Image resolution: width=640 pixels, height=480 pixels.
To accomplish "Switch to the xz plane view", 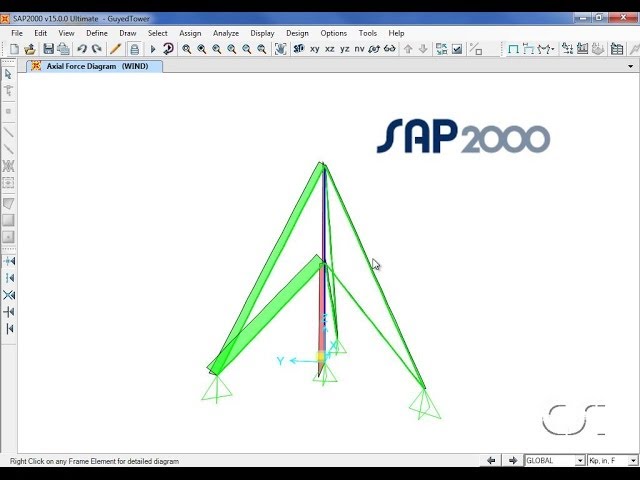I will (330, 49).
